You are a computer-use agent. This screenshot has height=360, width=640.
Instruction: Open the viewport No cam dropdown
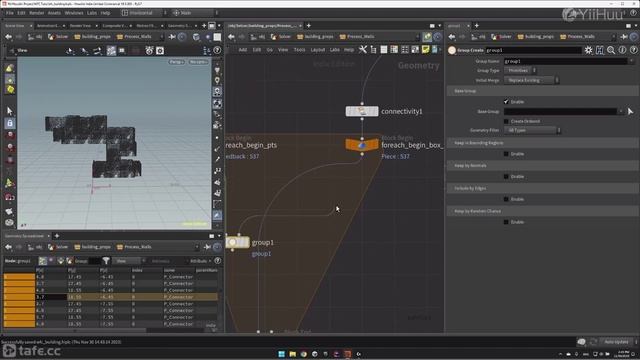tap(198, 62)
